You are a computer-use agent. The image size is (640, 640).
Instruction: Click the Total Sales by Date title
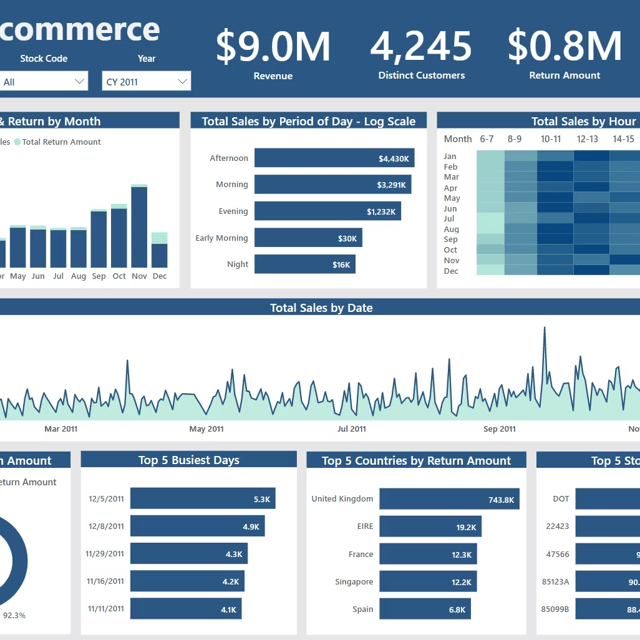(321, 308)
